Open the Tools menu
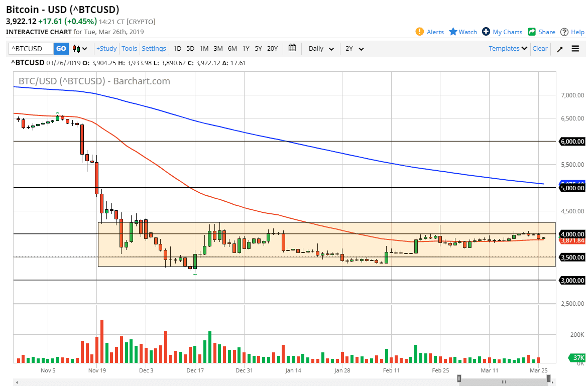 point(129,48)
